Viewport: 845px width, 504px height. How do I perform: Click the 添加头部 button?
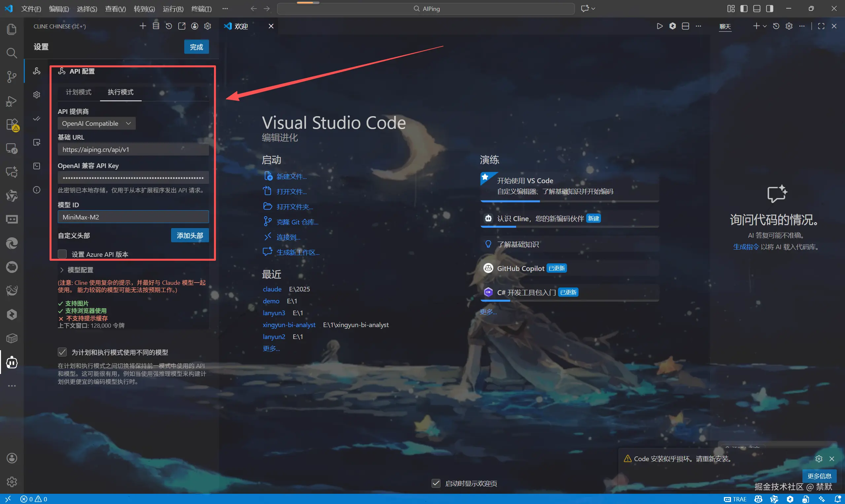click(190, 235)
